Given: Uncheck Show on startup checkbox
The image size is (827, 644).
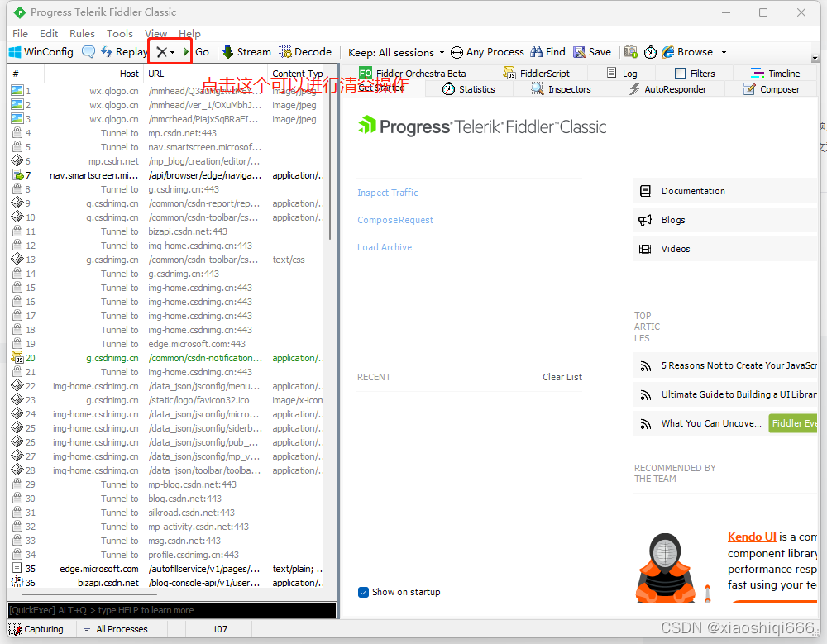Looking at the screenshot, I should tap(363, 592).
